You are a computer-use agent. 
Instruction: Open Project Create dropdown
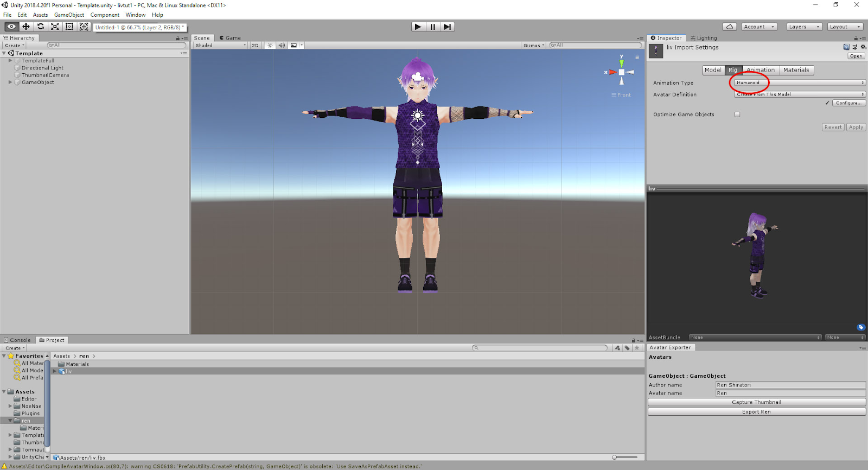click(15, 348)
